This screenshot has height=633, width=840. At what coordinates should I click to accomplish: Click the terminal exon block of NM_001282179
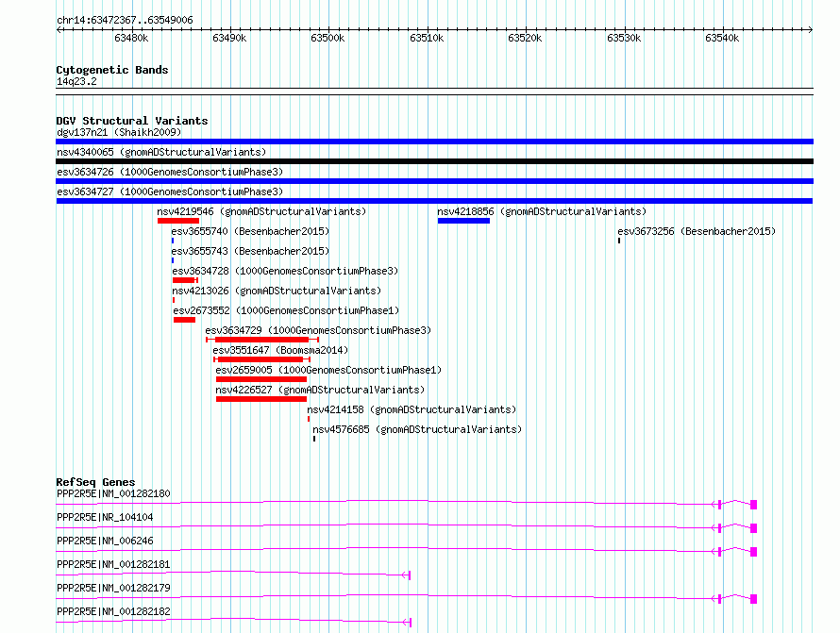point(754,599)
